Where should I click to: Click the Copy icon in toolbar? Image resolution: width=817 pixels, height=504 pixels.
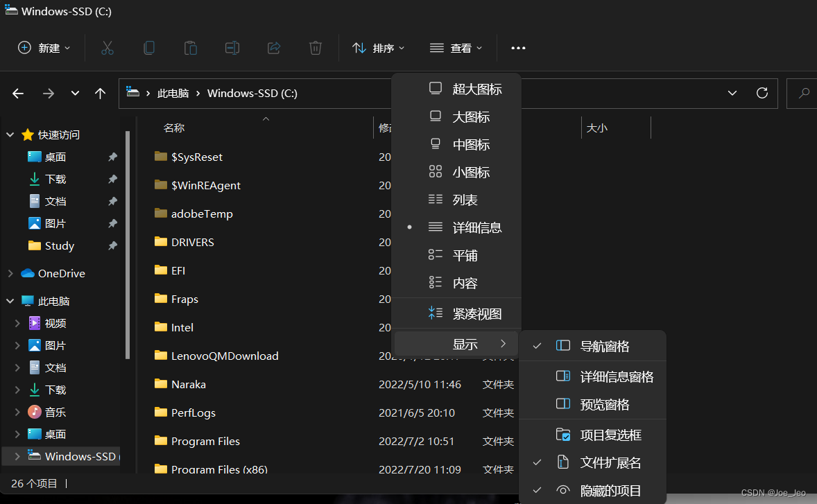[149, 48]
